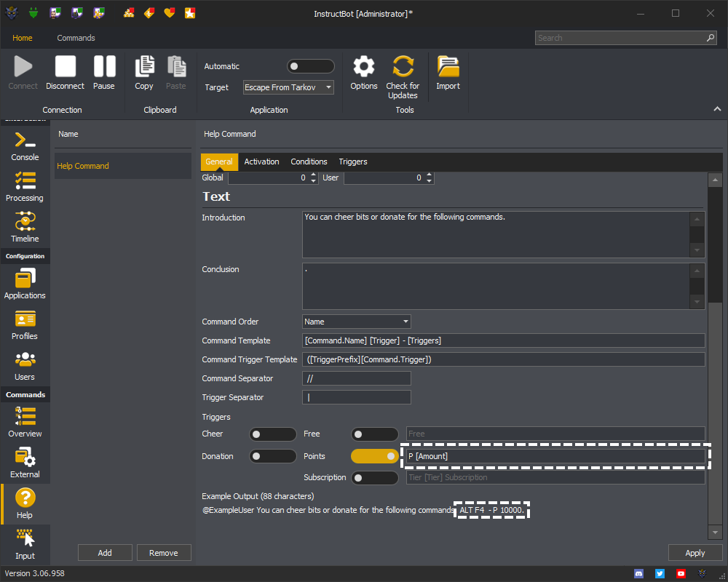728x582 pixels.
Task: Toggle the Automatic application switch
Action: point(311,66)
